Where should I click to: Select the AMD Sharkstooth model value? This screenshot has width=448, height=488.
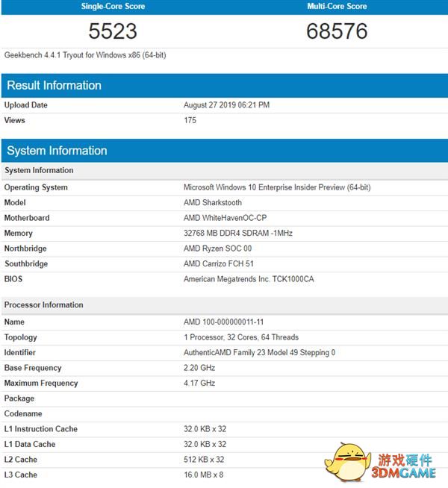click(x=213, y=203)
